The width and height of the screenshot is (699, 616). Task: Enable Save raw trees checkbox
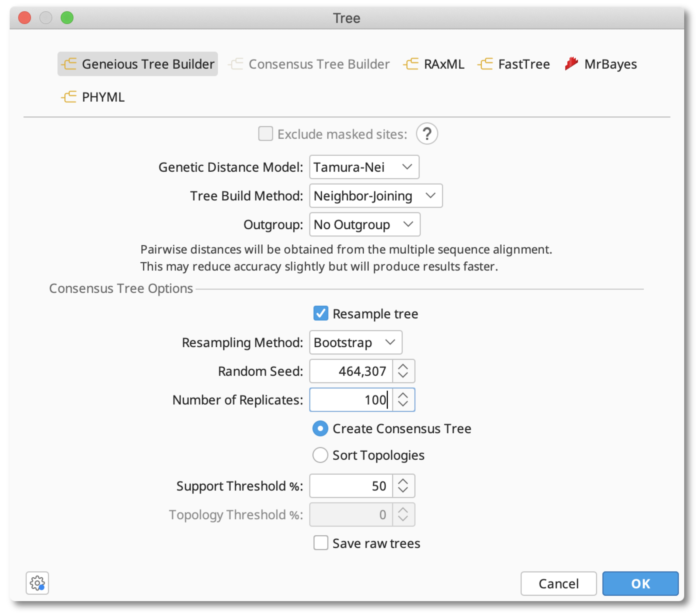pos(321,543)
